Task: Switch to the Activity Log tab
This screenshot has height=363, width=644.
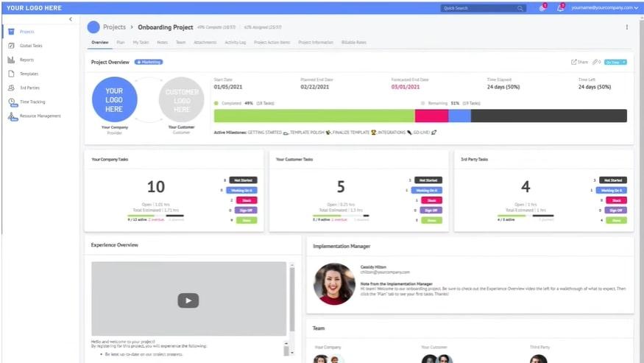Action: point(236,43)
